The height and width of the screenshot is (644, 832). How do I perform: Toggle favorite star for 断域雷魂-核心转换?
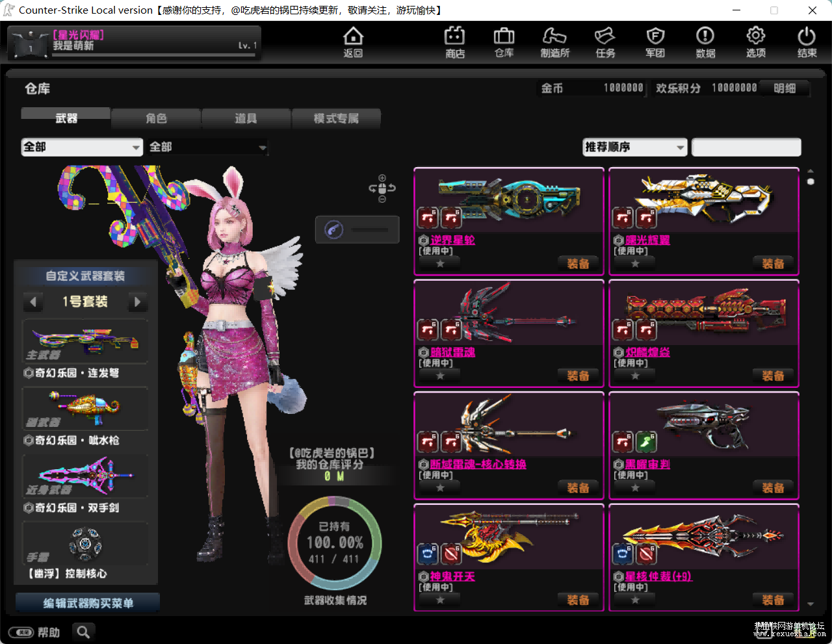tap(440, 488)
